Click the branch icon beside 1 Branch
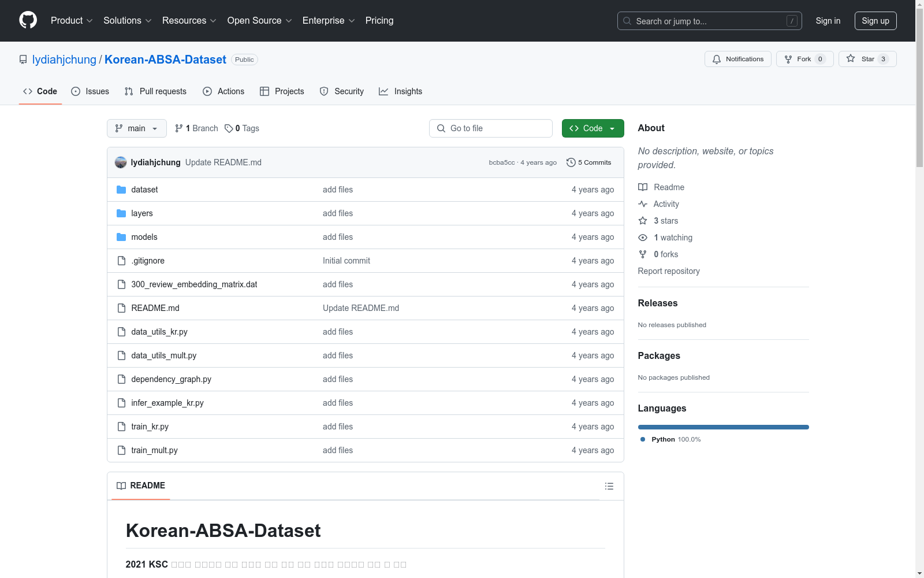Image resolution: width=924 pixels, height=578 pixels. click(x=179, y=128)
